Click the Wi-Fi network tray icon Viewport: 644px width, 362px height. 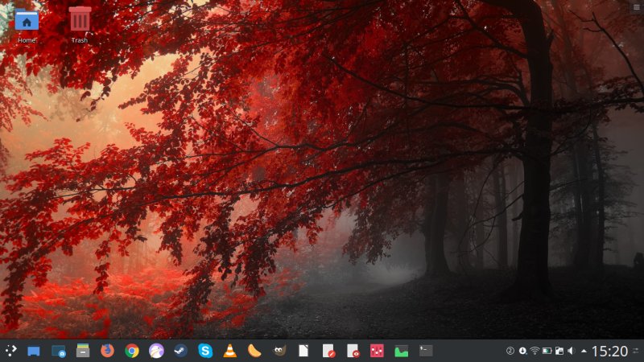[535, 351]
